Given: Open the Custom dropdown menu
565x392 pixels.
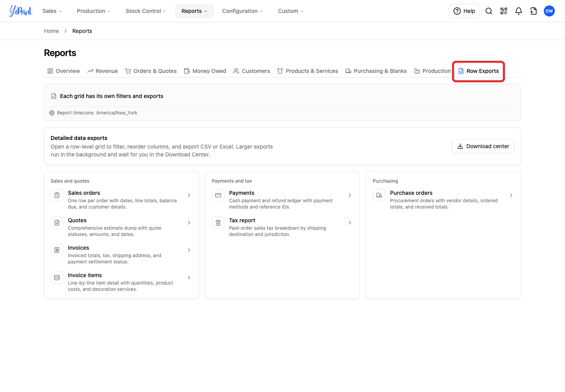Looking at the screenshot, I should tap(291, 11).
